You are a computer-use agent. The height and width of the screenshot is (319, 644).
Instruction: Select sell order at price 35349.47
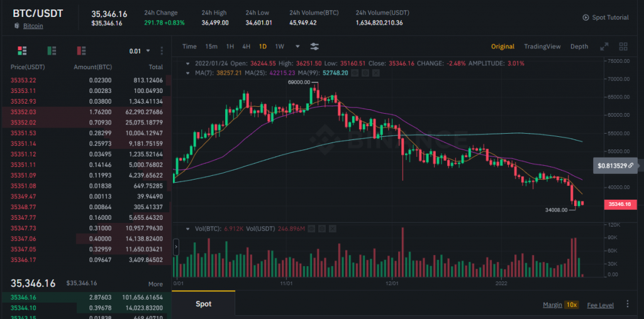pos(86,196)
